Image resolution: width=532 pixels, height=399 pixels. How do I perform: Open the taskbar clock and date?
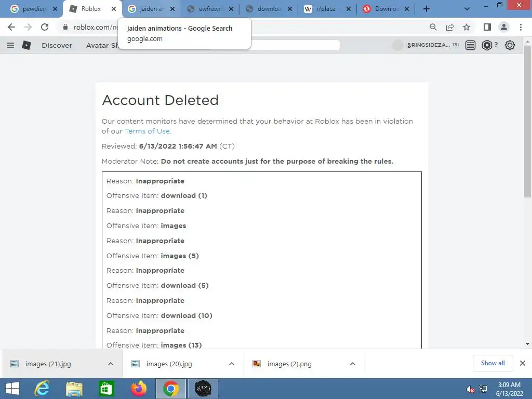pyautogui.click(x=509, y=389)
